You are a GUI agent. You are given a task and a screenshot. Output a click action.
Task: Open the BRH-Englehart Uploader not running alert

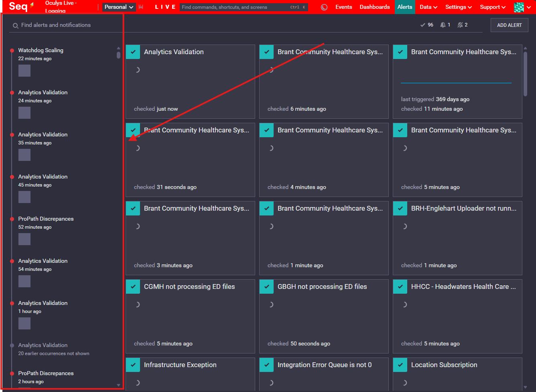point(464,208)
